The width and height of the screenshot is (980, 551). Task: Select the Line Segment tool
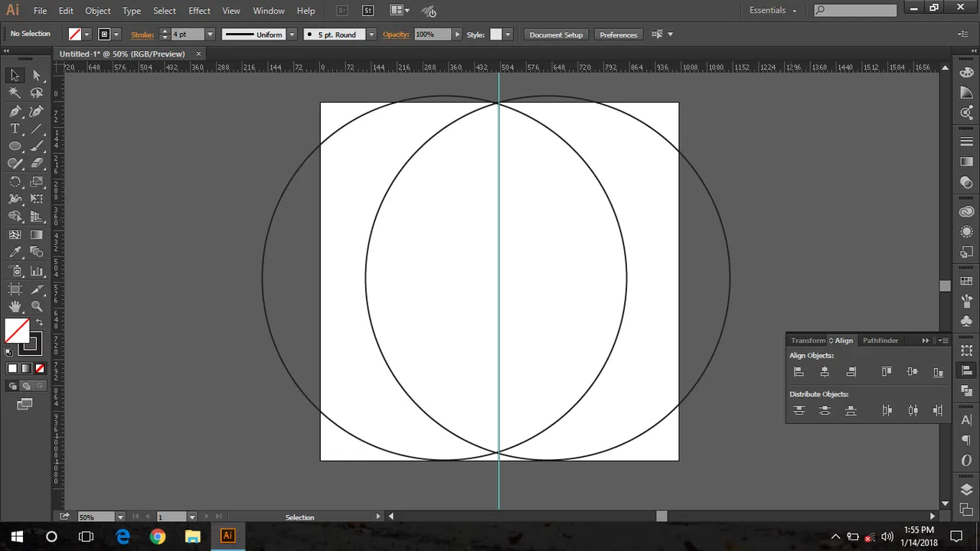[x=37, y=129]
